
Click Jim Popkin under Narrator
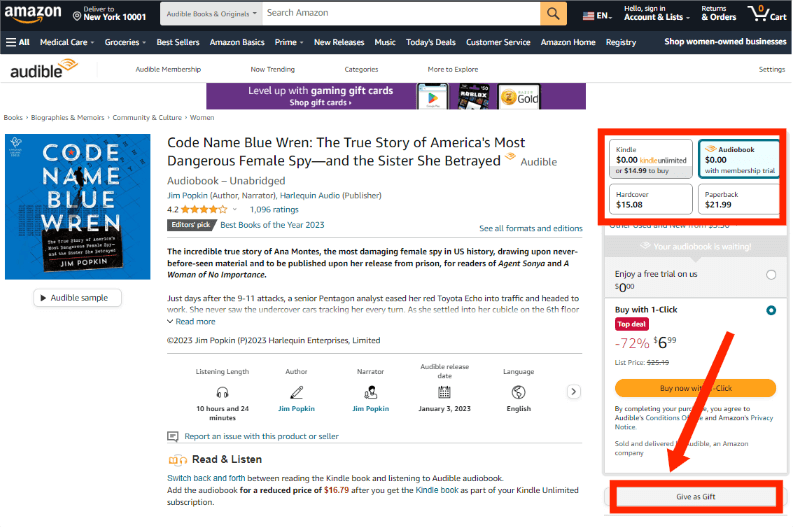tap(371, 409)
